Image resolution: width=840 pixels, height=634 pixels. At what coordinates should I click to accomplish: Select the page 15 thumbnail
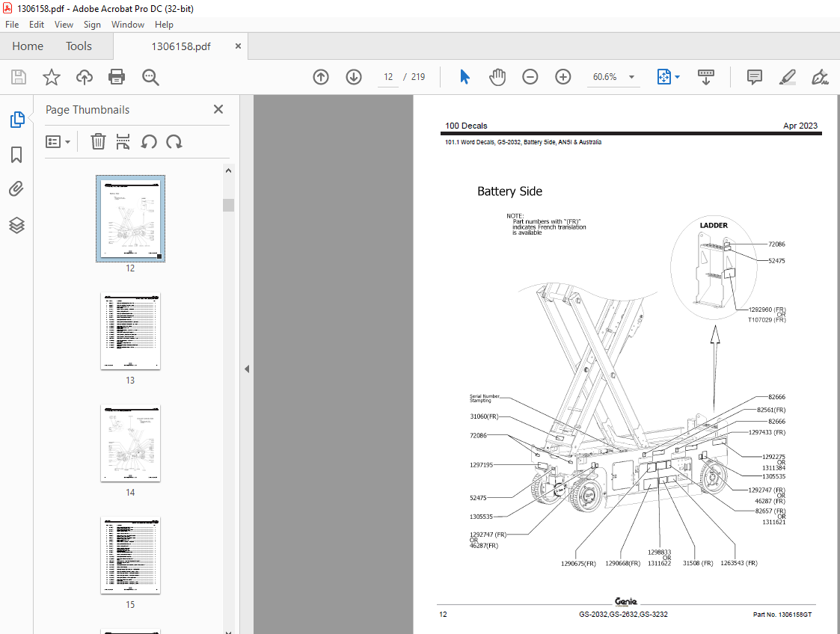130,555
